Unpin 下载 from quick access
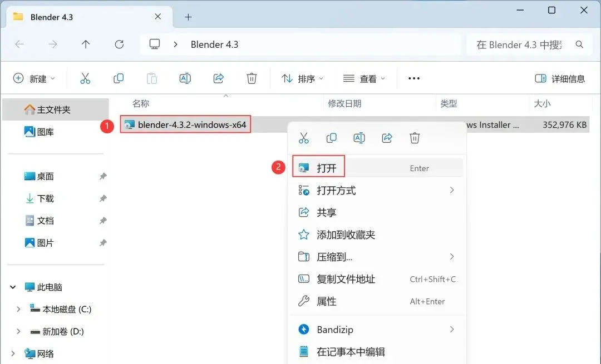 tap(103, 198)
